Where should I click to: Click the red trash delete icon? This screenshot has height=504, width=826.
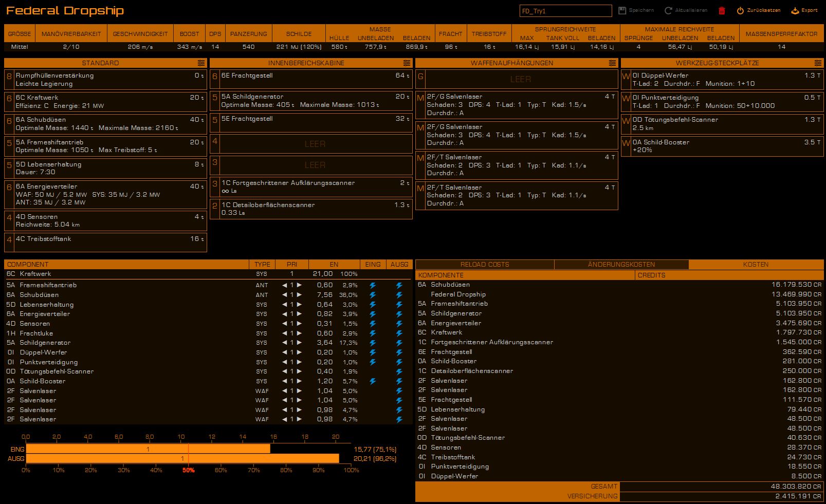pos(722,10)
